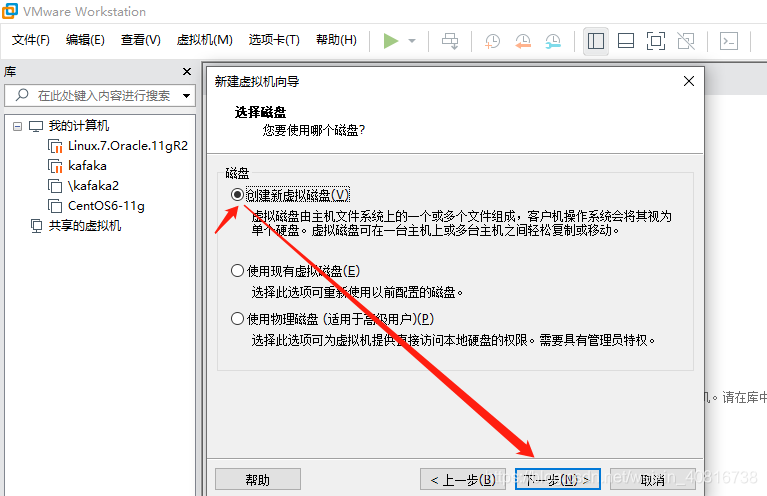Image resolution: width=767 pixels, height=496 pixels.
Task: Click the \kafaka2 VM icon
Action: (55, 186)
